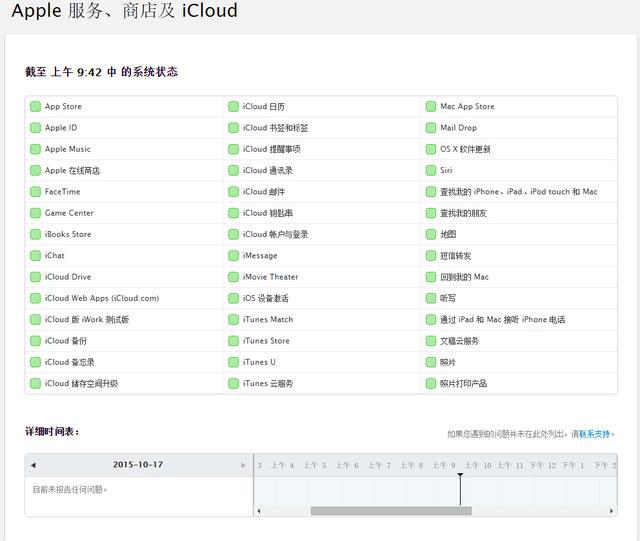Image resolution: width=640 pixels, height=541 pixels.
Task: Click the status icon beside iCloud Web Apps
Action: (x=36, y=298)
